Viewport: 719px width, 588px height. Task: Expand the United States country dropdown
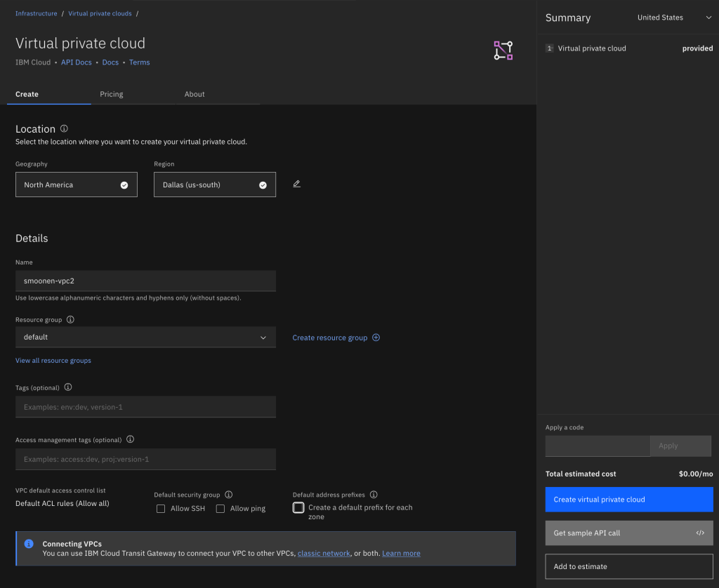pos(673,18)
